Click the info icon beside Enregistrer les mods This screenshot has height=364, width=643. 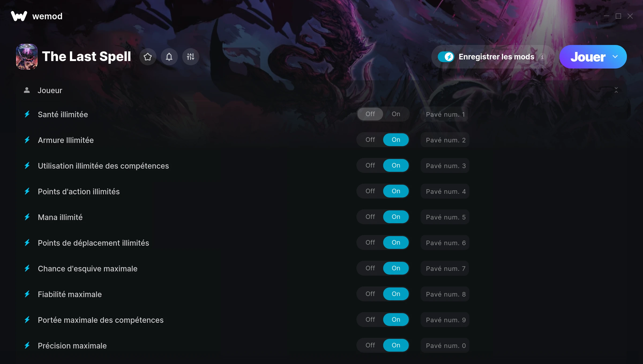click(542, 57)
